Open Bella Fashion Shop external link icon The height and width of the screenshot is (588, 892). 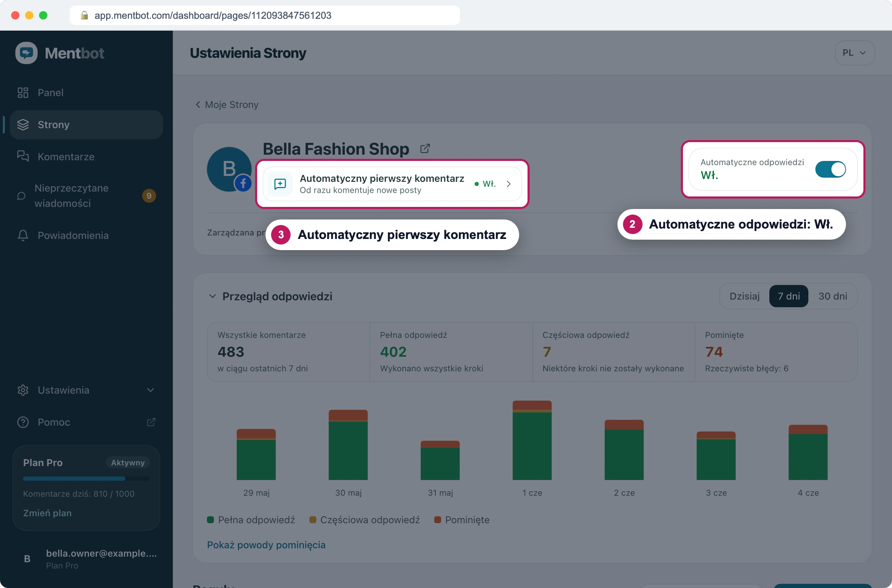[425, 148]
